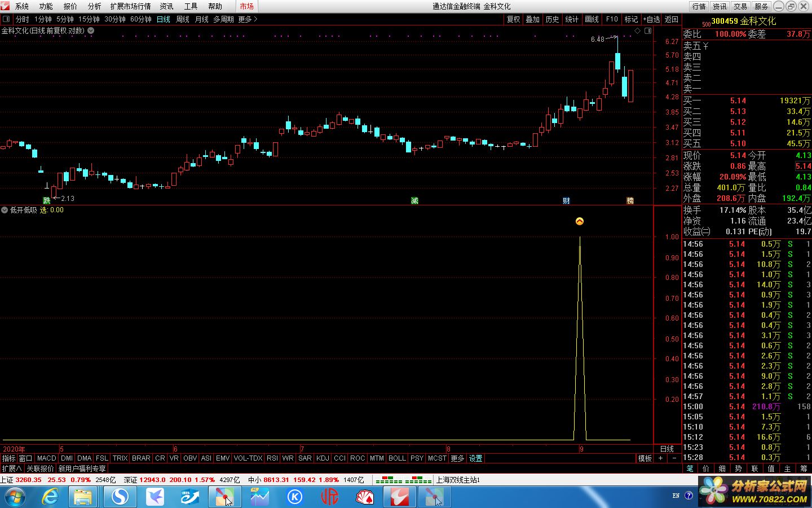Select the BOLL indicator tab
This screenshot has height=508, width=812.
(397, 458)
